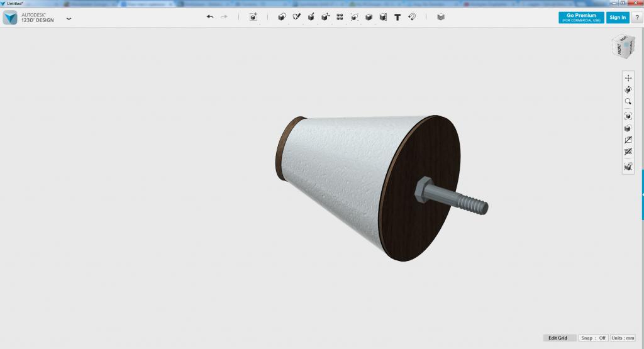Viewport: 644px width, 349px height.
Task: Select the Orbit navigation tool
Action: (628, 90)
